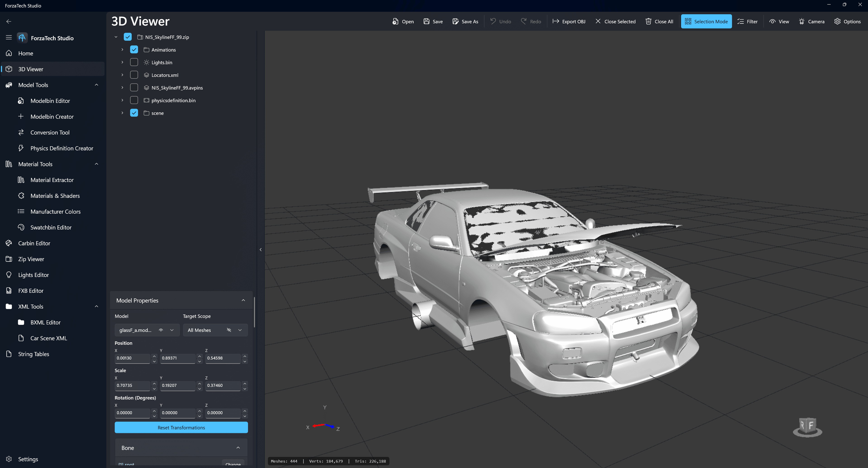Click the back arrow in the sidebar
The image size is (868, 468).
9,21
